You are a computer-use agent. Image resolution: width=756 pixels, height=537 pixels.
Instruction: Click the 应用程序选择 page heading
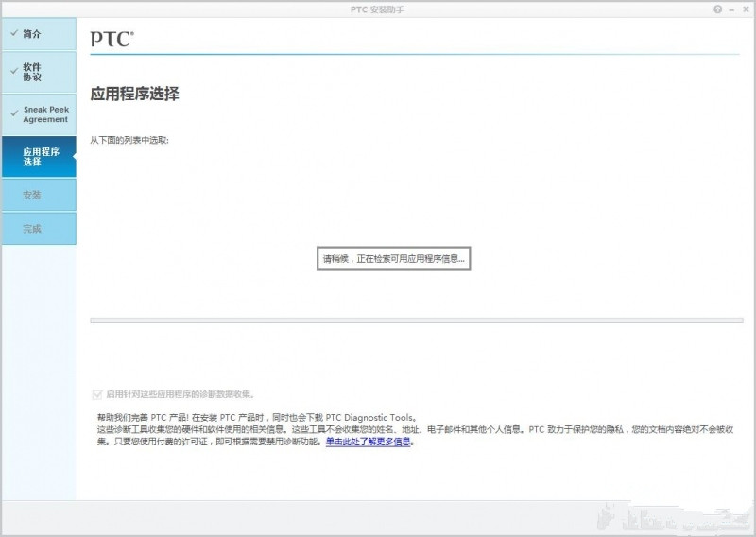(134, 94)
